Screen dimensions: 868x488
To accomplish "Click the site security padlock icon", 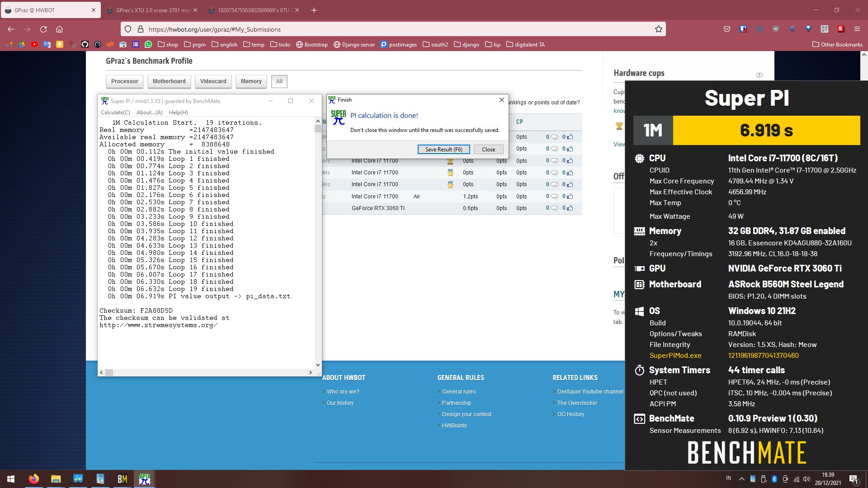I will pyautogui.click(x=140, y=29).
